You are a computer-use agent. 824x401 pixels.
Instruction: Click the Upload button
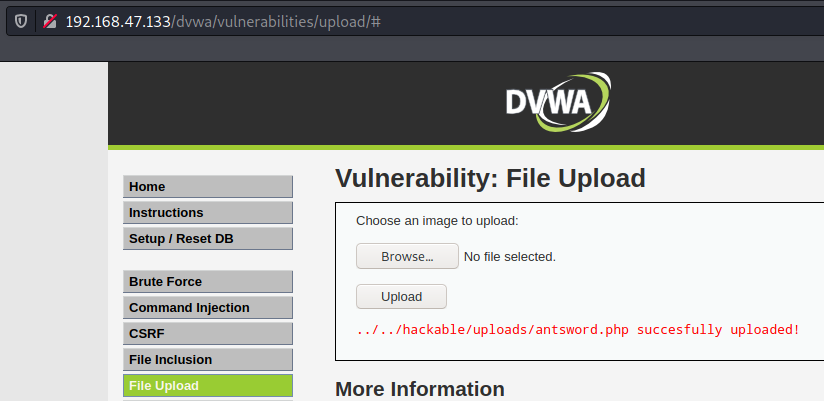point(401,297)
